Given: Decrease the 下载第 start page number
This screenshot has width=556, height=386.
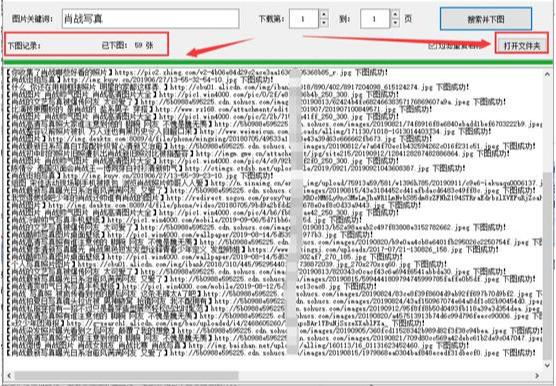Looking at the screenshot, I should pyautogui.click(x=323, y=23).
